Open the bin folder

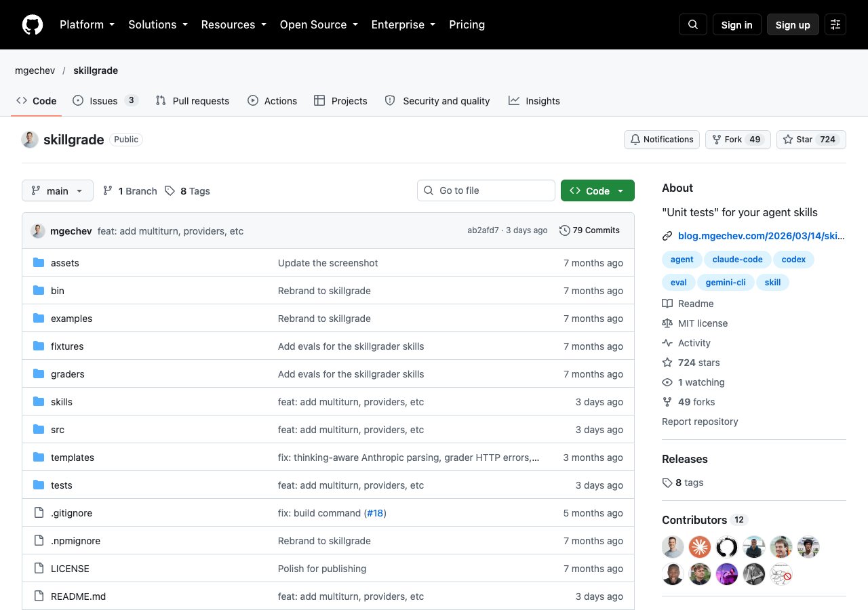click(x=58, y=291)
